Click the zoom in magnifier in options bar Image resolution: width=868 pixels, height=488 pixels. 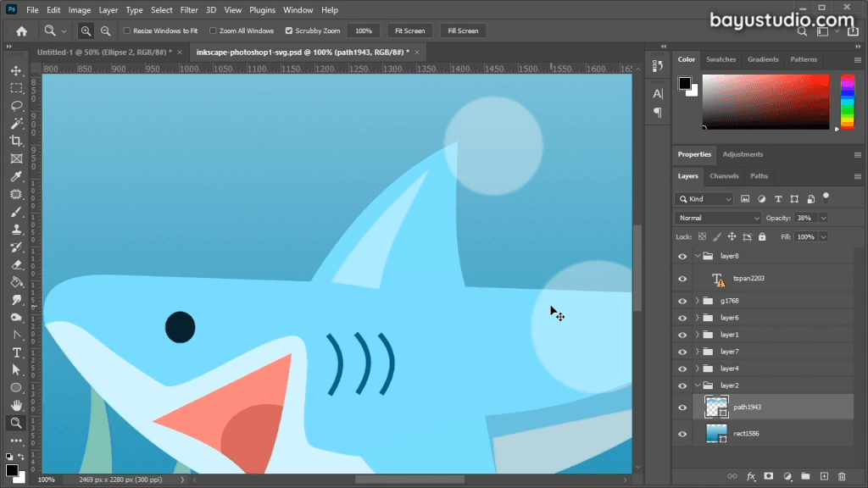[86, 30]
